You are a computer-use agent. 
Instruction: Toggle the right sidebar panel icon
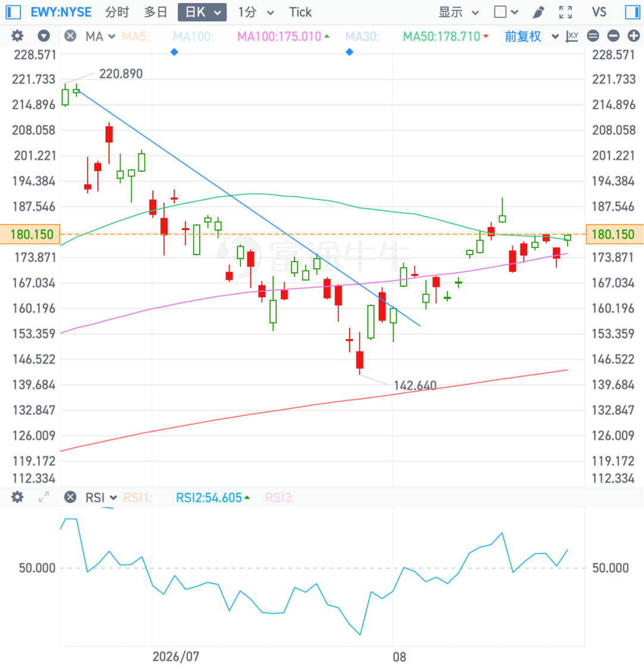click(631, 12)
